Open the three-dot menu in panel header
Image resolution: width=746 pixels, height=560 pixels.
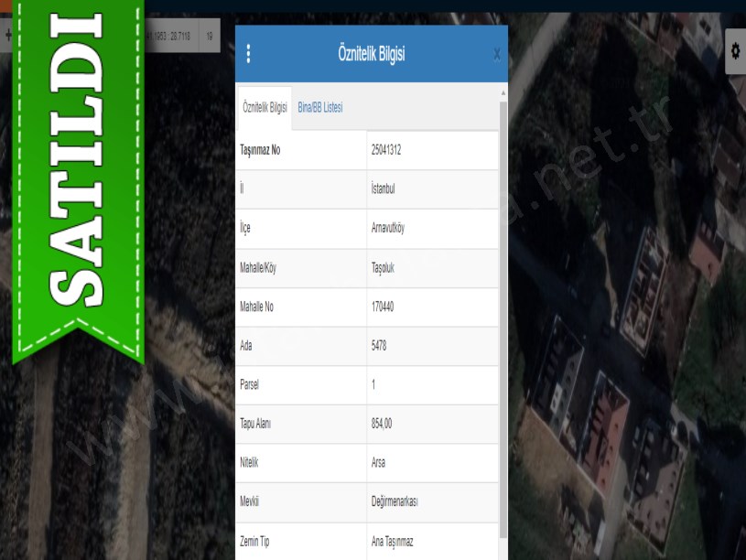pos(248,54)
